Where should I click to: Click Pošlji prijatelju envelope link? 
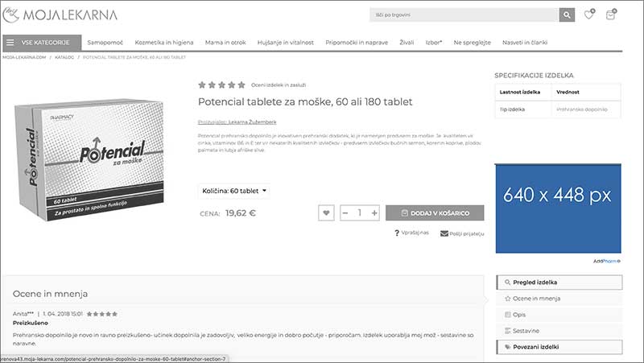[462, 233]
